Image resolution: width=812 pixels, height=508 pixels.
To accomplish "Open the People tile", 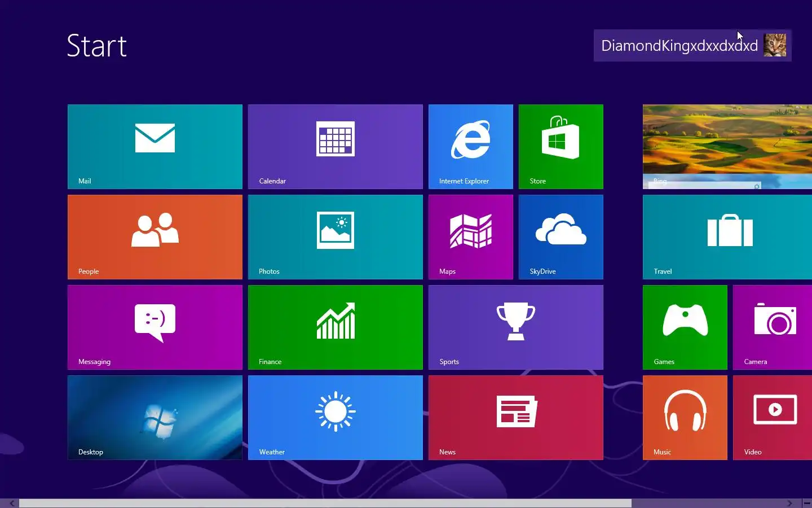I will click(155, 237).
